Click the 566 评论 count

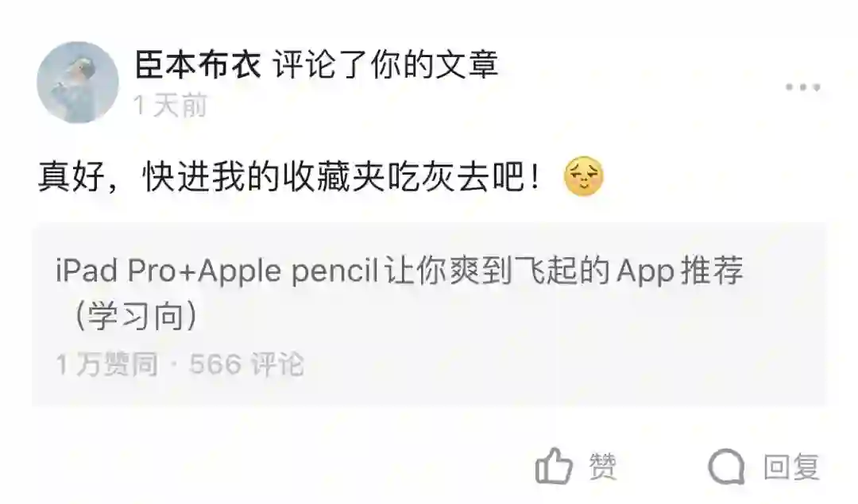(x=246, y=364)
